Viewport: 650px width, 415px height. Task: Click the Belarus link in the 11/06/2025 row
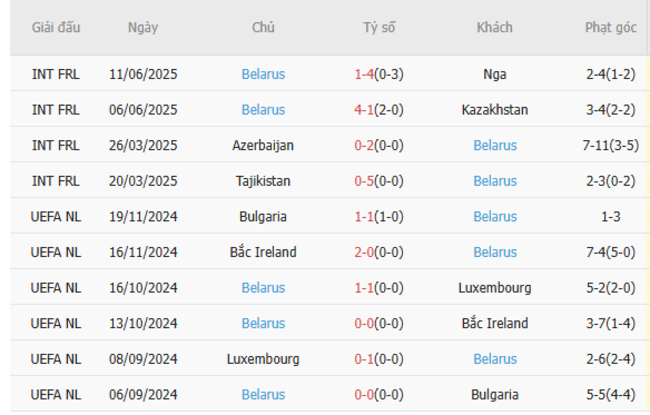[263, 74]
